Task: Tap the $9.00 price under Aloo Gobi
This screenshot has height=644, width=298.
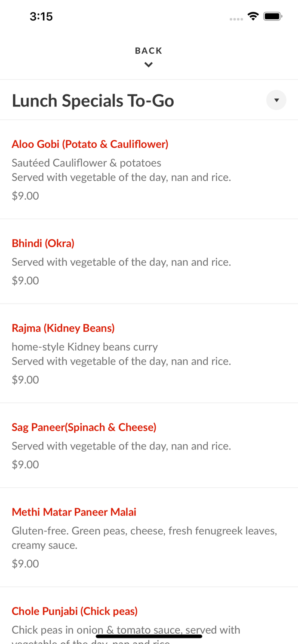Action: [25, 196]
